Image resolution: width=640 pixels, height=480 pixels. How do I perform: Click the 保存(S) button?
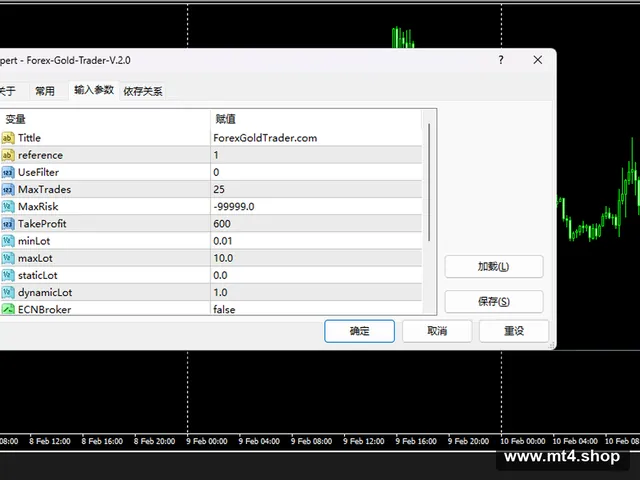coord(493,301)
